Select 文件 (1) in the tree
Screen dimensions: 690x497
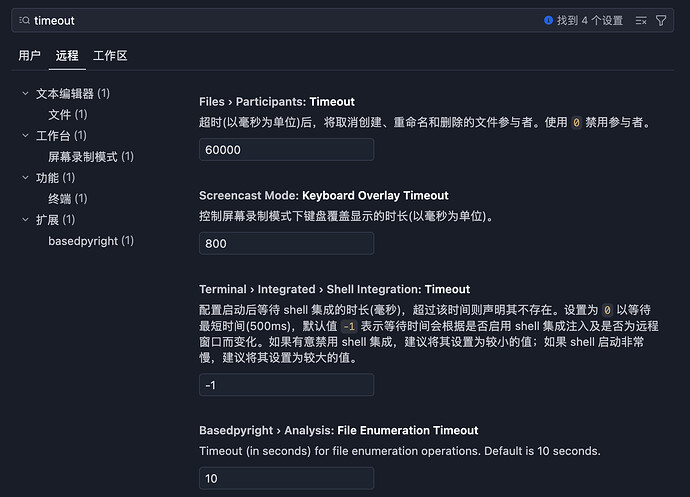(68, 114)
